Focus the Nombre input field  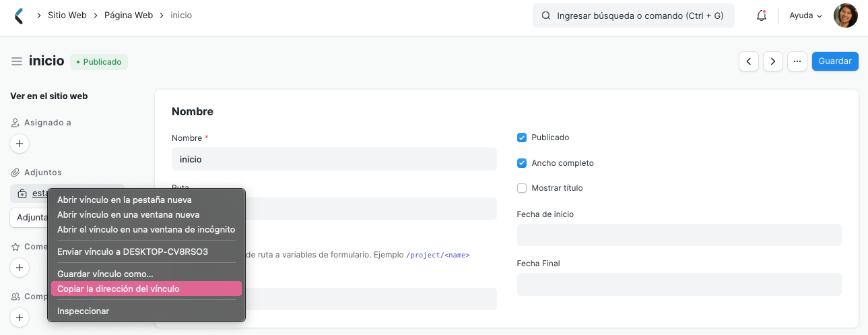[334, 159]
